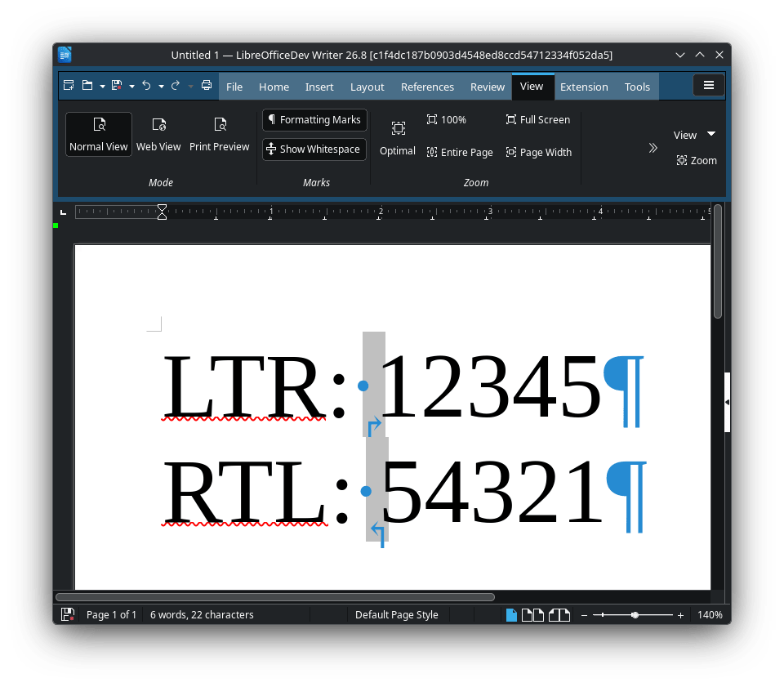Click the horizontal ruler at 2 inch mark
Image resolution: width=784 pixels, height=687 pixels.
(x=381, y=212)
